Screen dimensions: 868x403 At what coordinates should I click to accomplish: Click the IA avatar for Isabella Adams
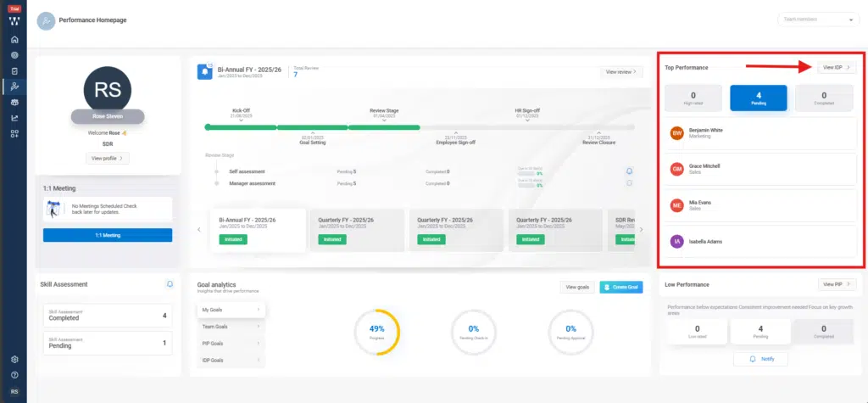[676, 242]
